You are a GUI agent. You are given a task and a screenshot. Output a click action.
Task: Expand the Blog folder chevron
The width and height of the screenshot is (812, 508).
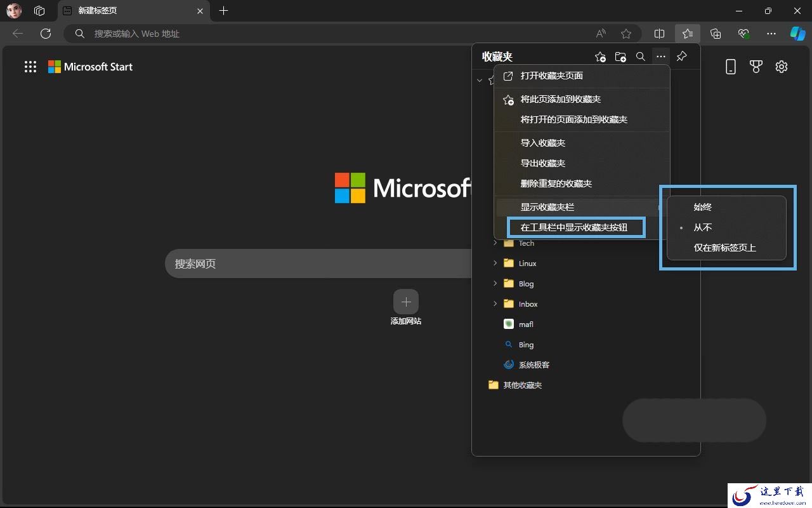coord(495,283)
